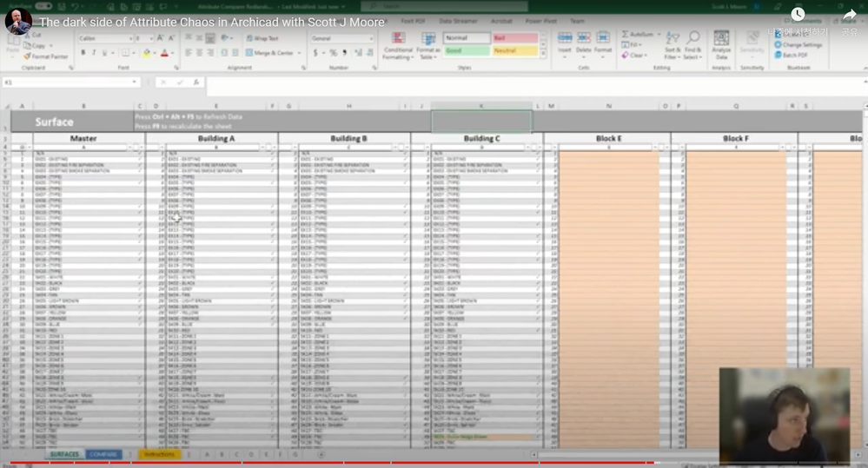This screenshot has height=468, width=868.
Task: Toggle the AutoSave switch
Action: pos(43,7)
